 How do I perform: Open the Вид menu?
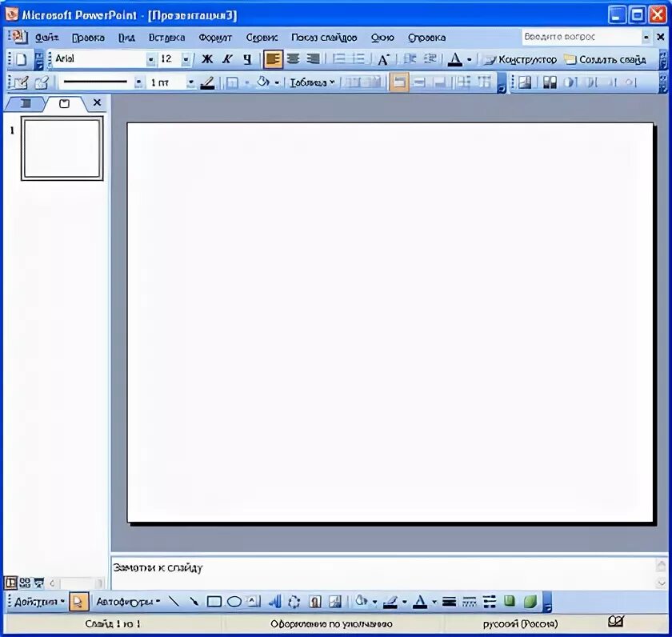(127, 38)
